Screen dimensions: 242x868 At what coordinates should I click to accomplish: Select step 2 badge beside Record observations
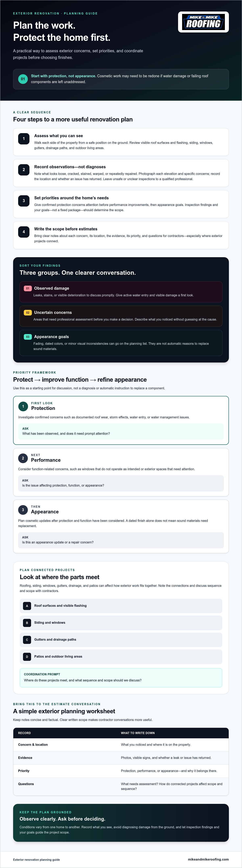click(x=24, y=169)
